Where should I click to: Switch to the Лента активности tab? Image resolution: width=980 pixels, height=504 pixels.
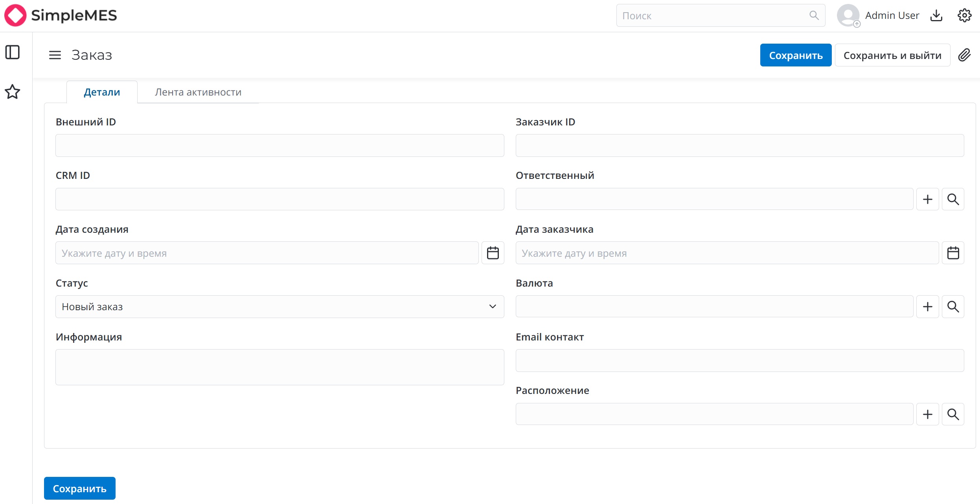(198, 92)
